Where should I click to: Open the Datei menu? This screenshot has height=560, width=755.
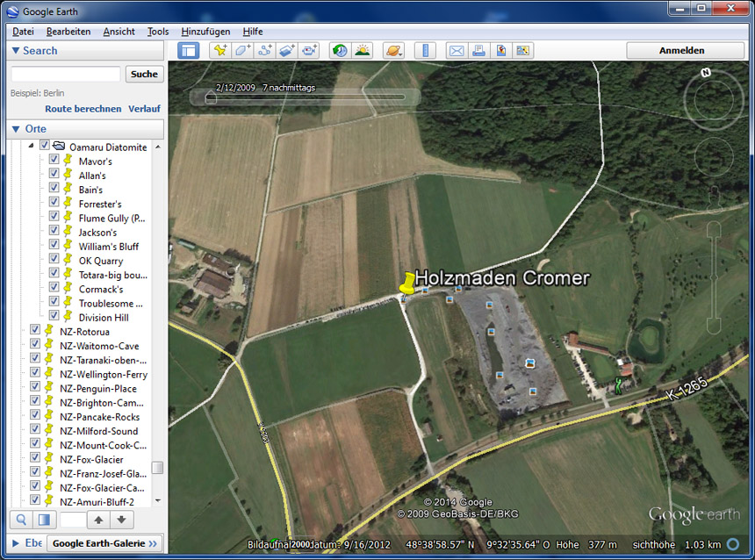[x=23, y=32]
